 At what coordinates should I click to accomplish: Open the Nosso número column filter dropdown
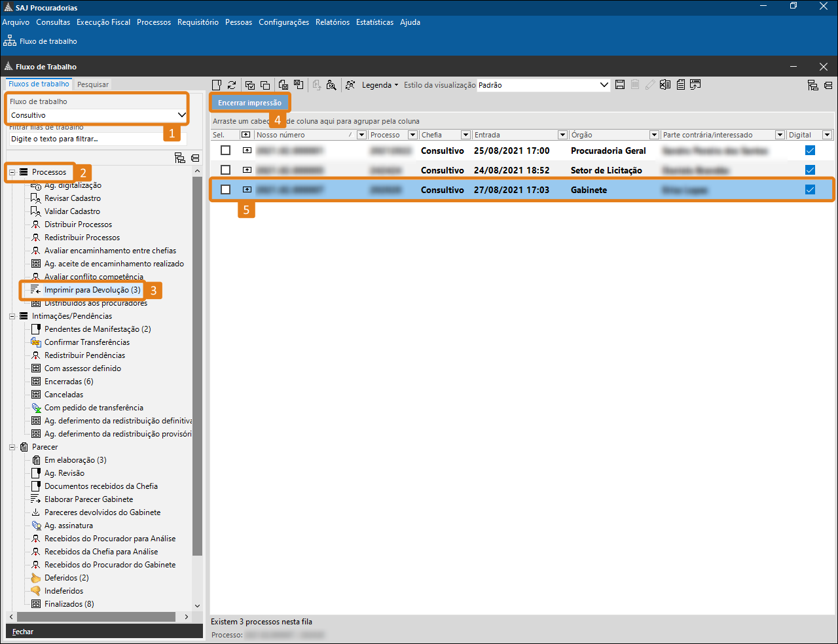coord(361,135)
